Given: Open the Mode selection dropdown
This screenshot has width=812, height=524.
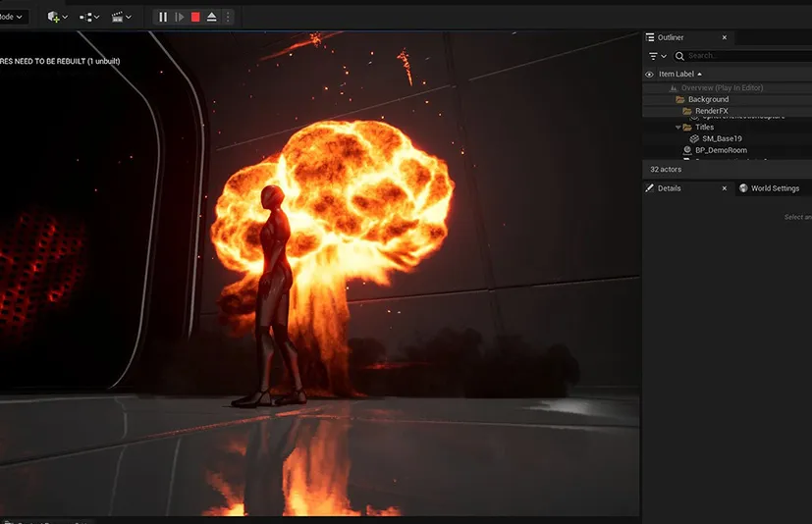Looking at the screenshot, I should 12,17.
